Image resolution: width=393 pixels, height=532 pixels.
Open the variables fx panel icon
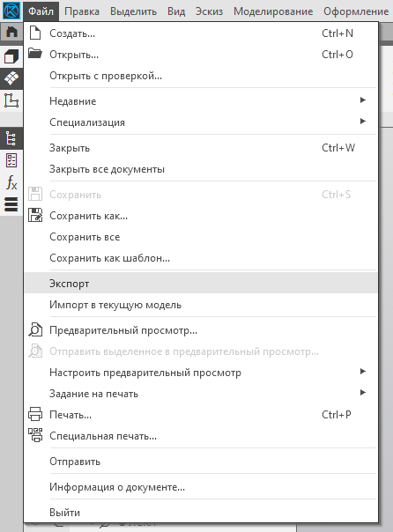[x=11, y=182]
